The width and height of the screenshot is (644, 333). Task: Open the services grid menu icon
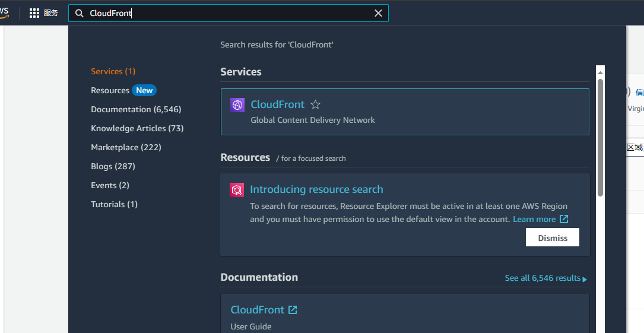(x=34, y=13)
